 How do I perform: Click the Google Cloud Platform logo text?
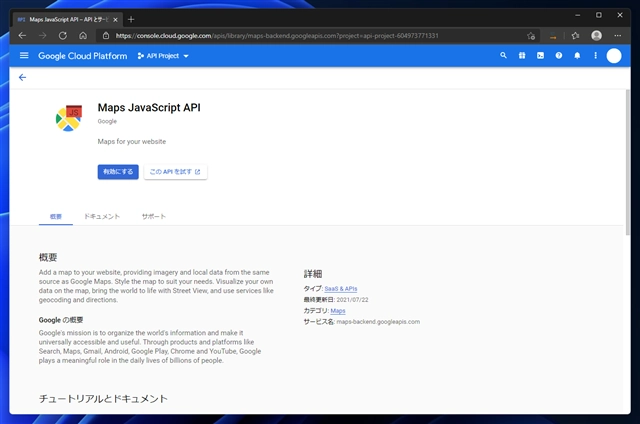tap(82, 56)
